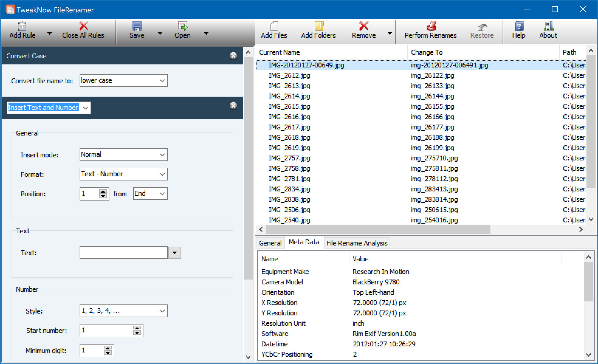Expand the Save dropdown arrow
This screenshot has width=598, height=364.
[160, 33]
